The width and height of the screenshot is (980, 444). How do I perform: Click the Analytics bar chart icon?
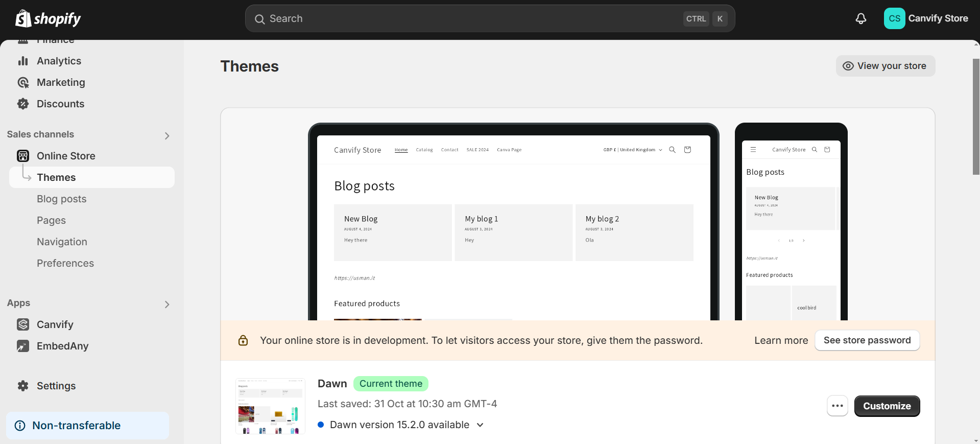23,61
